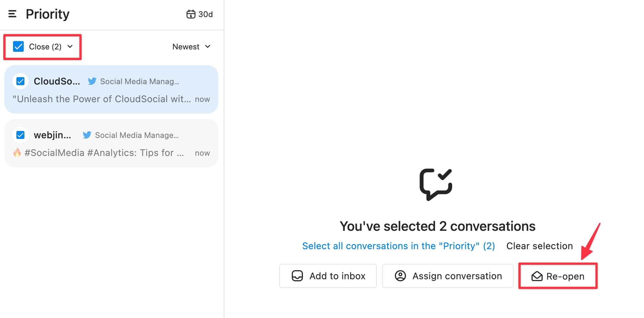Uncheck the CloudSocial conversation checkbox

pyautogui.click(x=20, y=81)
